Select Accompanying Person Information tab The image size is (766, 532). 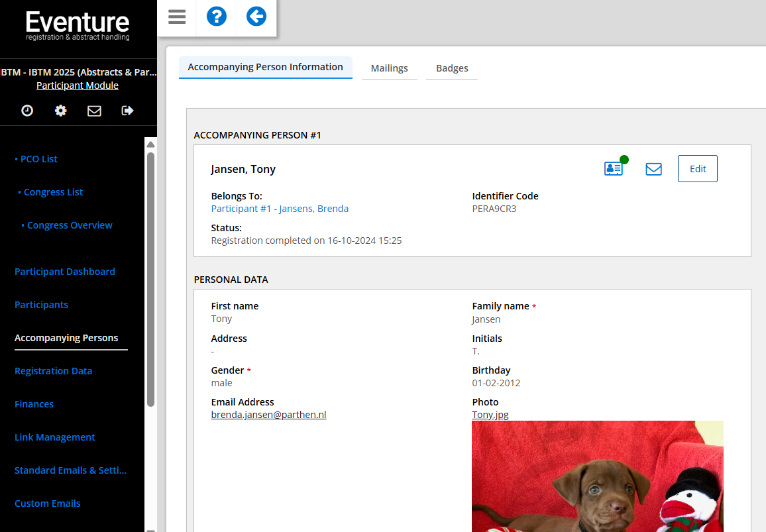point(265,67)
